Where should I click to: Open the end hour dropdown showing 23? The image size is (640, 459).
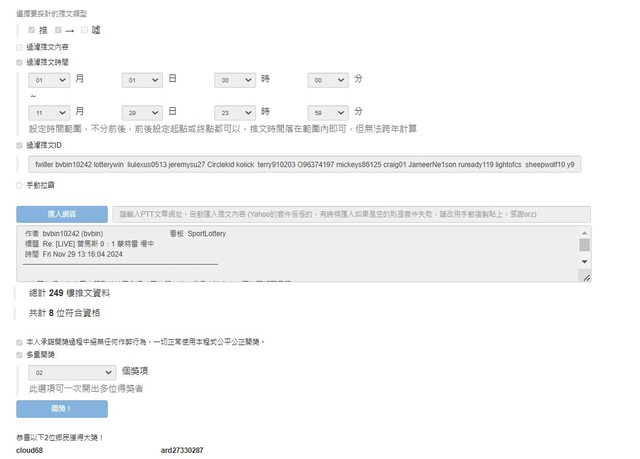[x=234, y=112]
